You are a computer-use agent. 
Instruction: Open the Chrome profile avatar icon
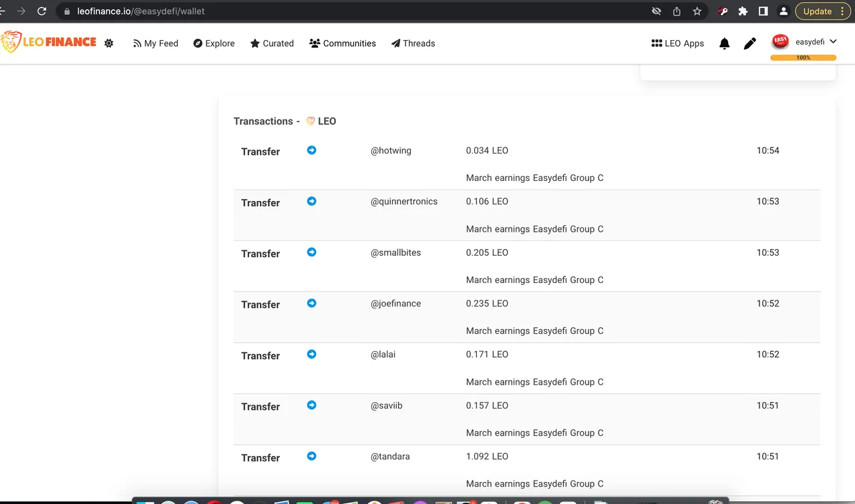784,11
